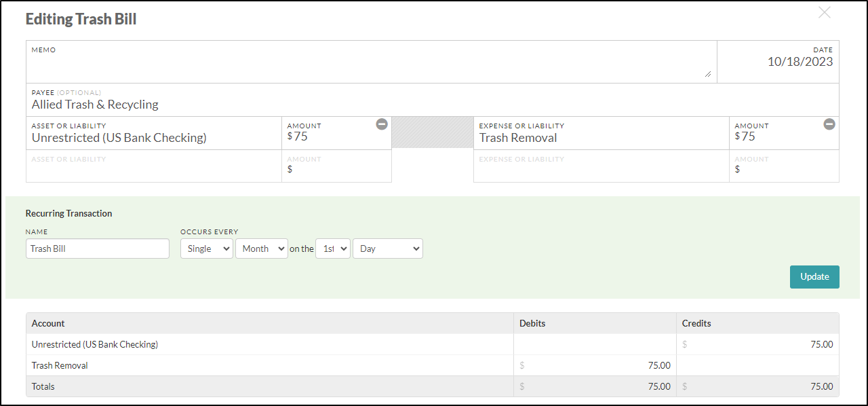This screenshot has height=406, width=868.
Task: Click the Unrestricted (US Bank Checking) account field
Action: 154,133
